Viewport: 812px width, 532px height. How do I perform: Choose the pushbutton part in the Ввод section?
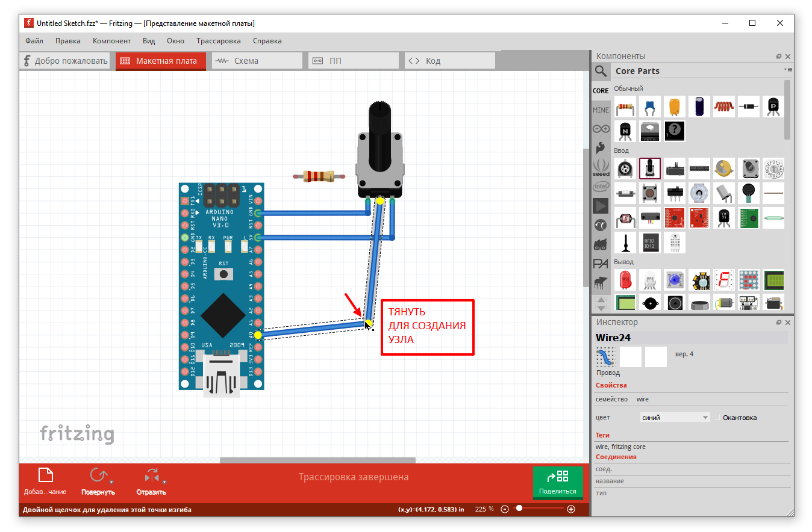(650, 193)
